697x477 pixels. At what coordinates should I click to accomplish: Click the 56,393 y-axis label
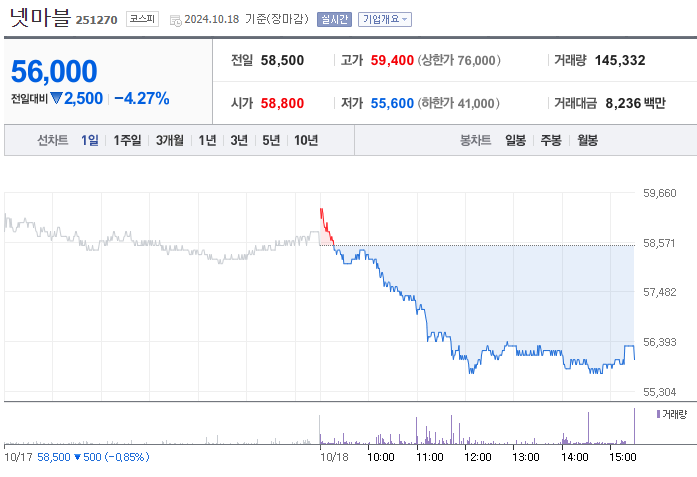[x=660, y=342]
